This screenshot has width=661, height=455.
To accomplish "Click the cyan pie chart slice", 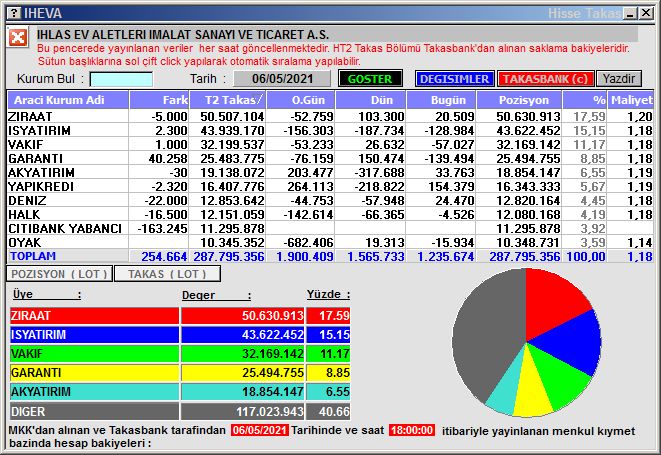I will (507, 390).
